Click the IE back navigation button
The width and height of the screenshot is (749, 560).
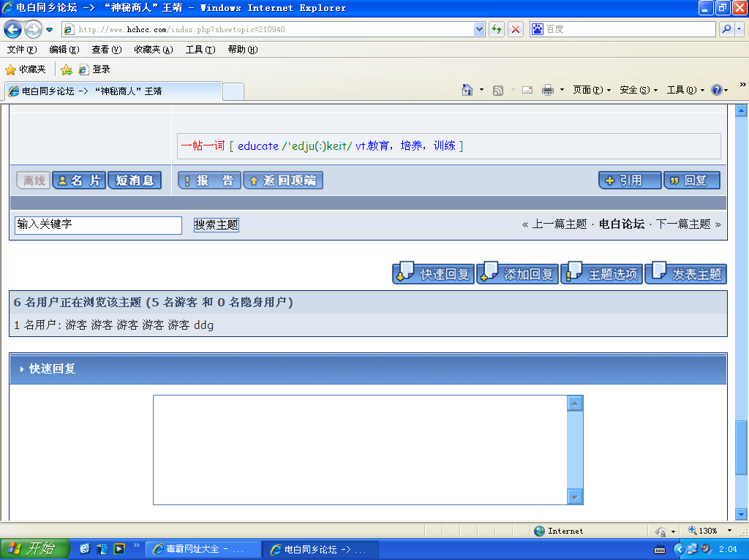[12, 29]
